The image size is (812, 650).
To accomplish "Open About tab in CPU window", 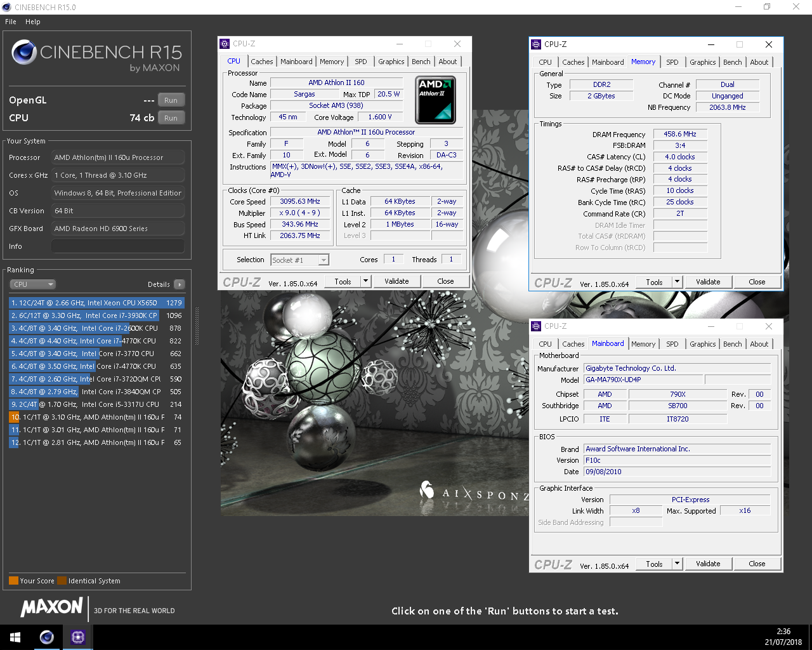I will click(448, 62).
